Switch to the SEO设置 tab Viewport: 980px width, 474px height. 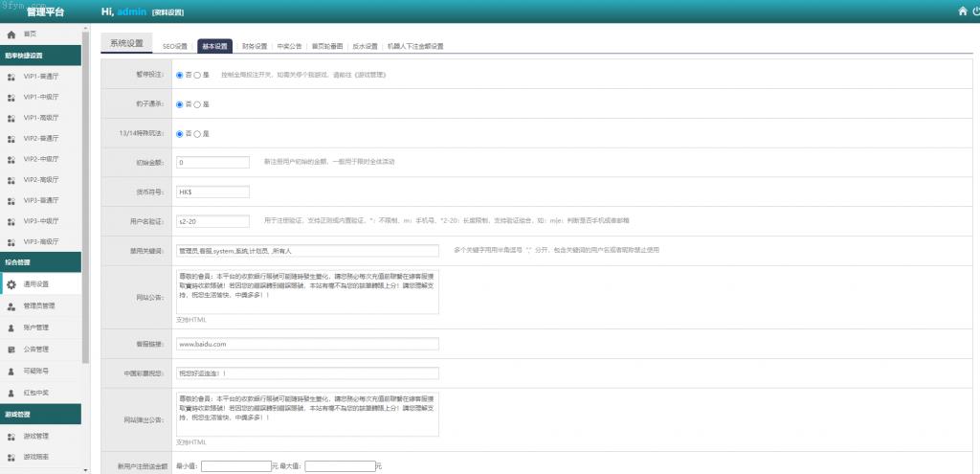[175, 46]
